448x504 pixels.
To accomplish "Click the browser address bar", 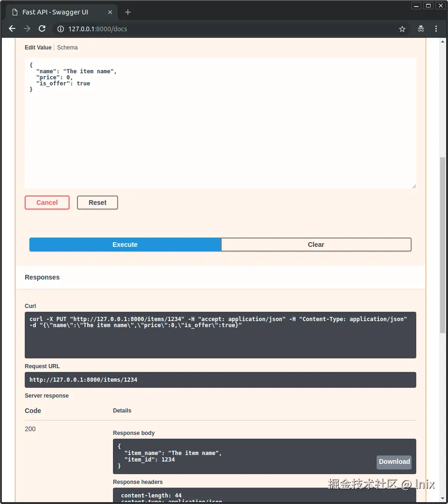I will [187, 28].
